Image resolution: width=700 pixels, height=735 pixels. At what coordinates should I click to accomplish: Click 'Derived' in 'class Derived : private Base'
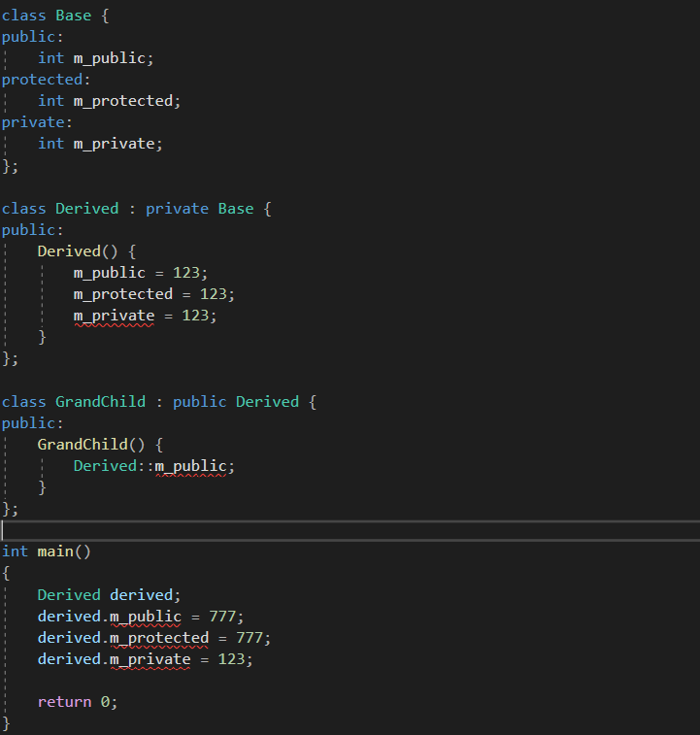87,209
